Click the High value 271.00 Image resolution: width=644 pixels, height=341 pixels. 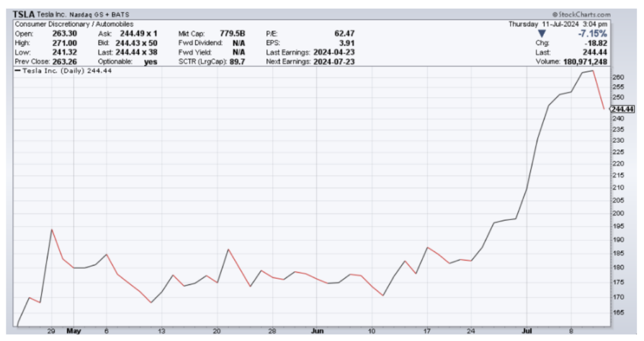(x=65, y=43)
